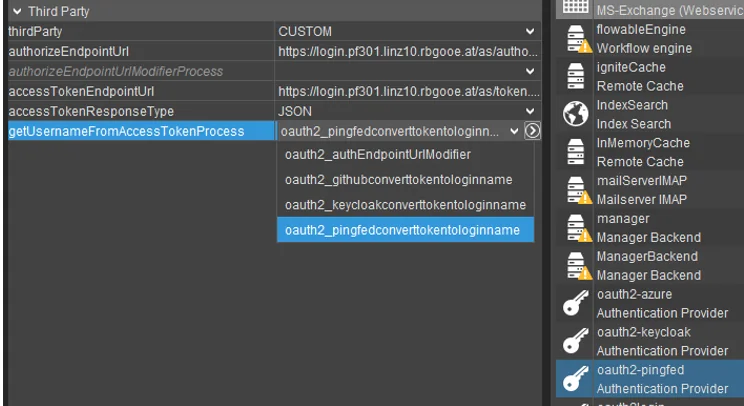The width and height of the screenshot is (744, 406).
Task: Select the authorizeEndpointUrl property label
Action: [x=68, y=51]
